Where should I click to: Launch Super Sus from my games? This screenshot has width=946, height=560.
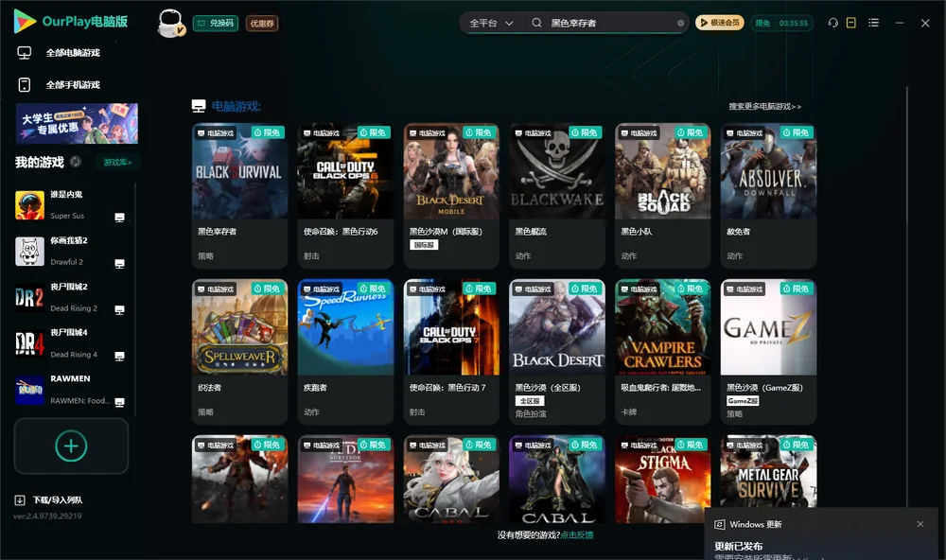pos(69,205)
